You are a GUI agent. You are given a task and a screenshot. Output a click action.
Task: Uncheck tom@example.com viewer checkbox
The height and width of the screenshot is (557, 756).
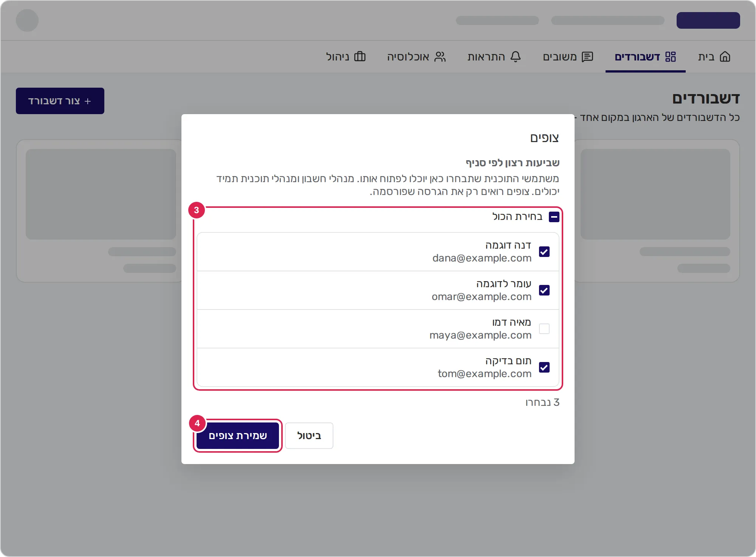(544, 367)
